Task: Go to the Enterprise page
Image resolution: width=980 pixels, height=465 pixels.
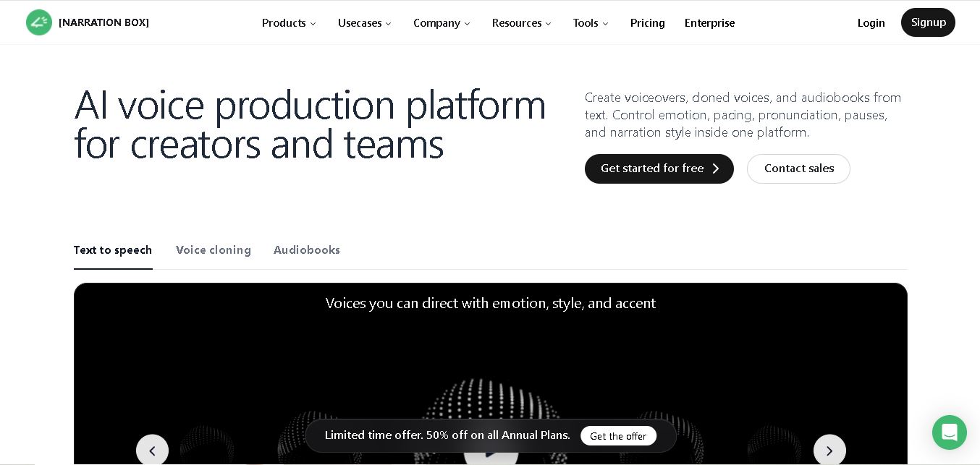Action: (709, 23)
